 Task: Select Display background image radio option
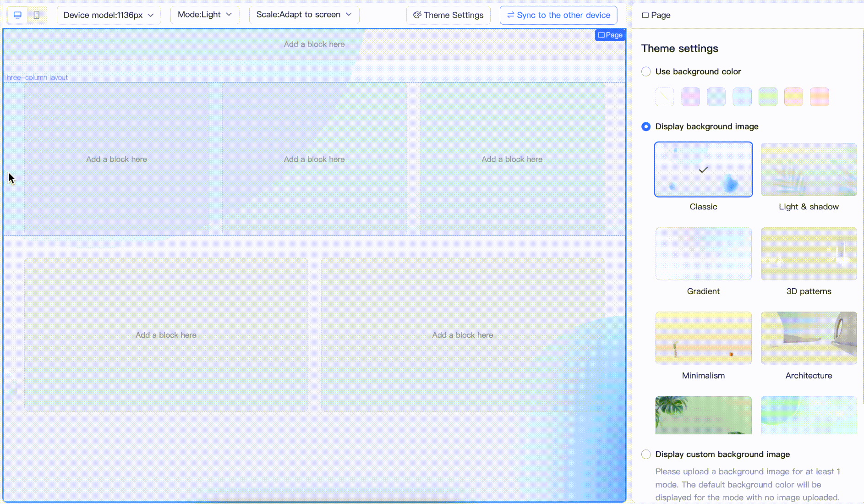coord(646,126)
